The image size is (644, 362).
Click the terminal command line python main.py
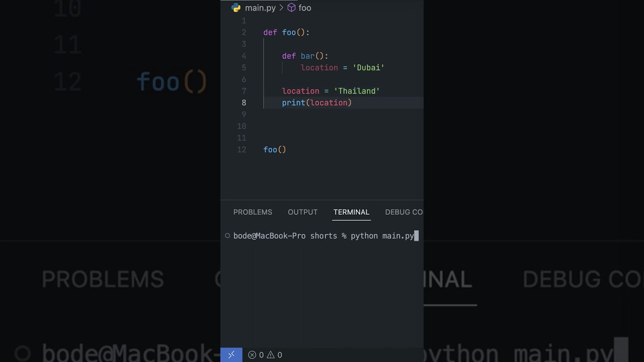[x=382, y=236]
